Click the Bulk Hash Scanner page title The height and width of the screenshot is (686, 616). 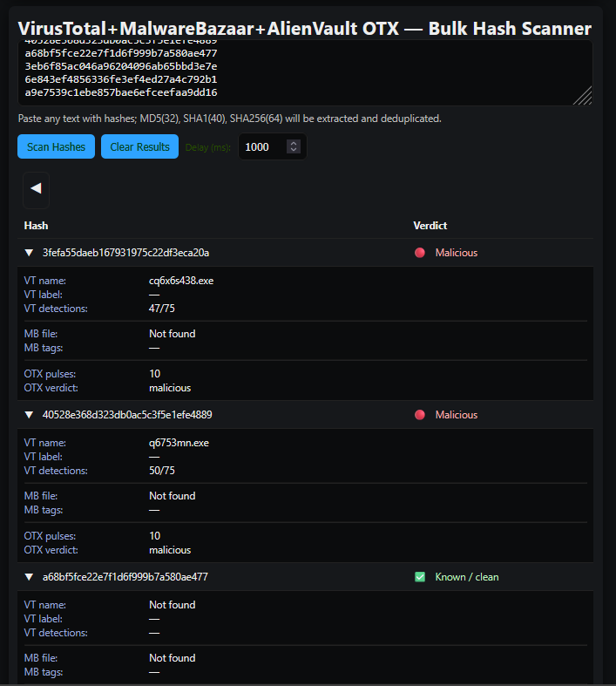pos(305,29)
